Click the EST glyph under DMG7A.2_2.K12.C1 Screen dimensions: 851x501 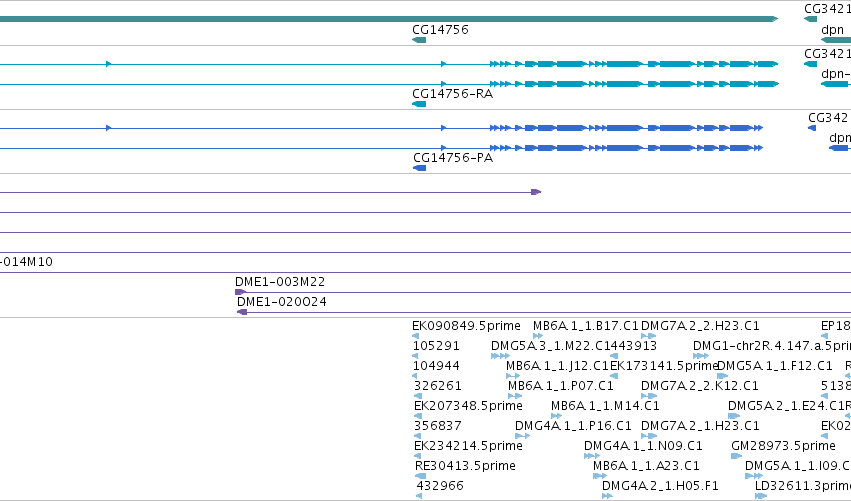[649, 396]
